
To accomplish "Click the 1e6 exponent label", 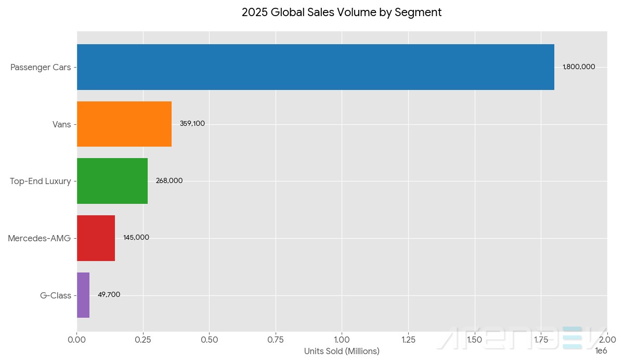I will click(x=601, y=352).
